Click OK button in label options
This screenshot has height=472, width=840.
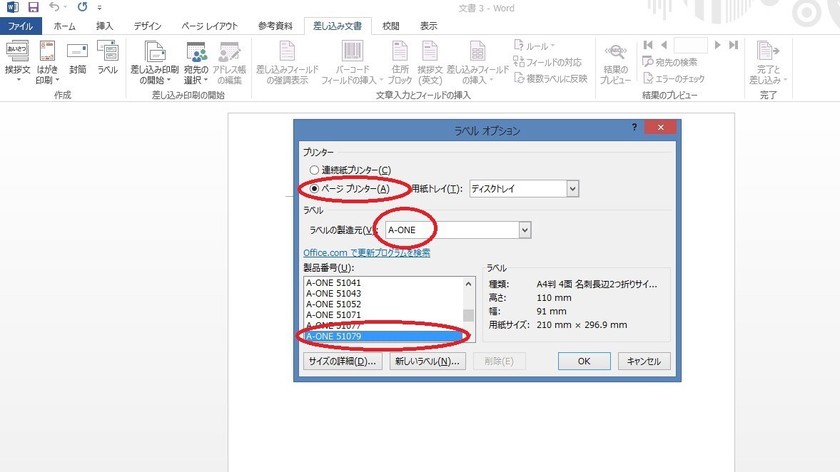click(x=584, y=361)
